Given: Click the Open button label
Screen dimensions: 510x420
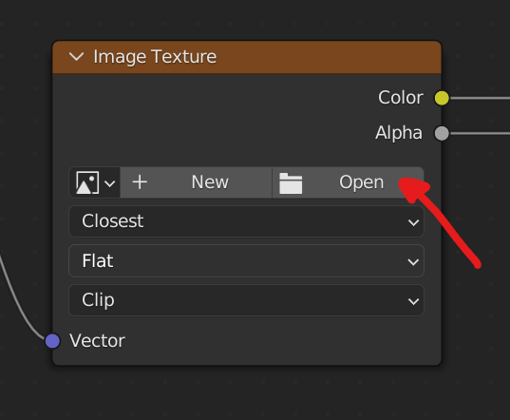Looking at the screenshot, I should (361, 182).
